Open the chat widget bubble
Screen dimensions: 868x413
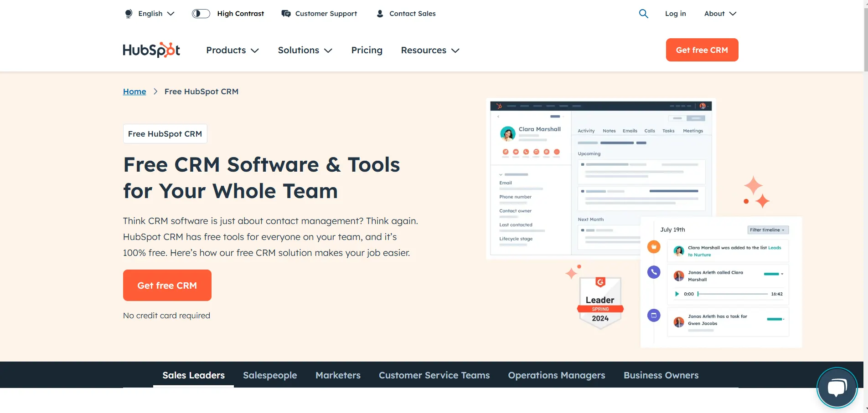pyautogui.click(x=837, y=388)
